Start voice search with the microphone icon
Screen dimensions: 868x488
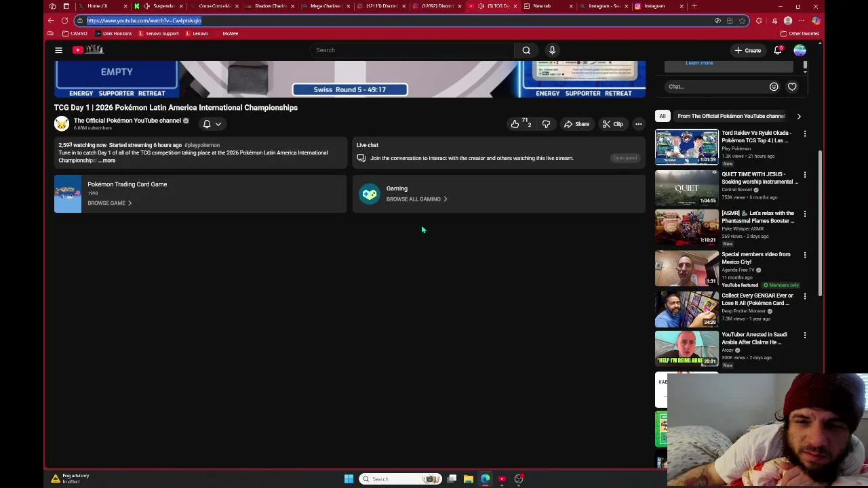click(552, 50)
